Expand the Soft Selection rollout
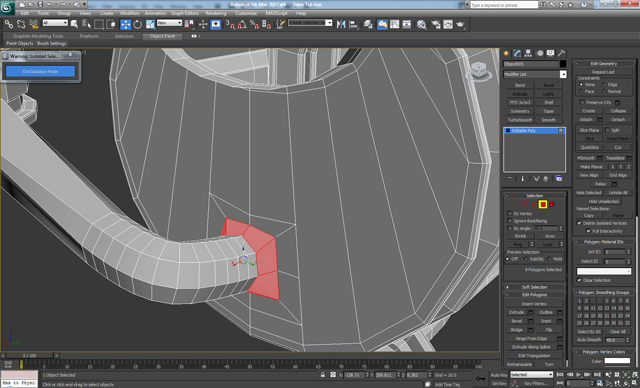 click(534, 287)
